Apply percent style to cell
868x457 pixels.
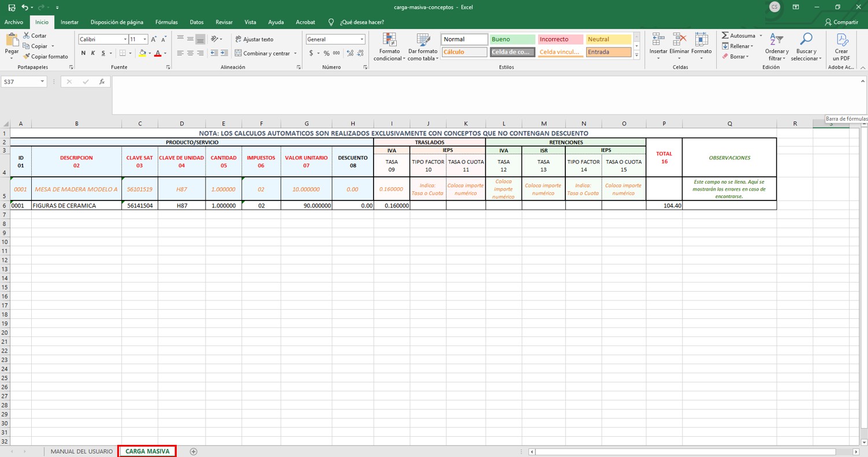326,53
